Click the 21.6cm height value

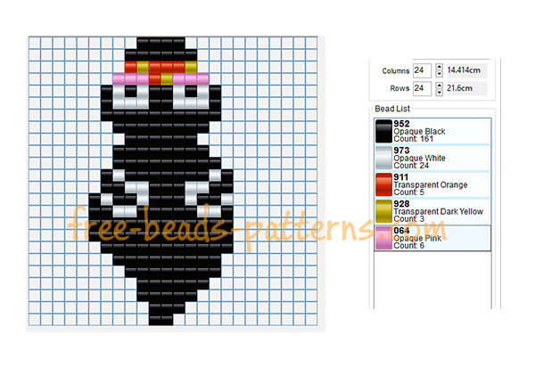[459, 88]
